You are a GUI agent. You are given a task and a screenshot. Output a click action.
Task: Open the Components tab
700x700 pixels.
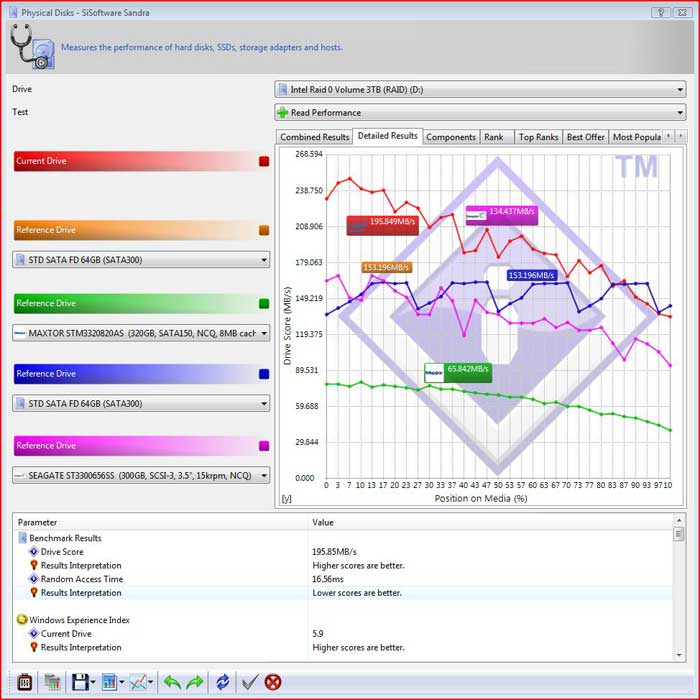(x=451, y=137)
